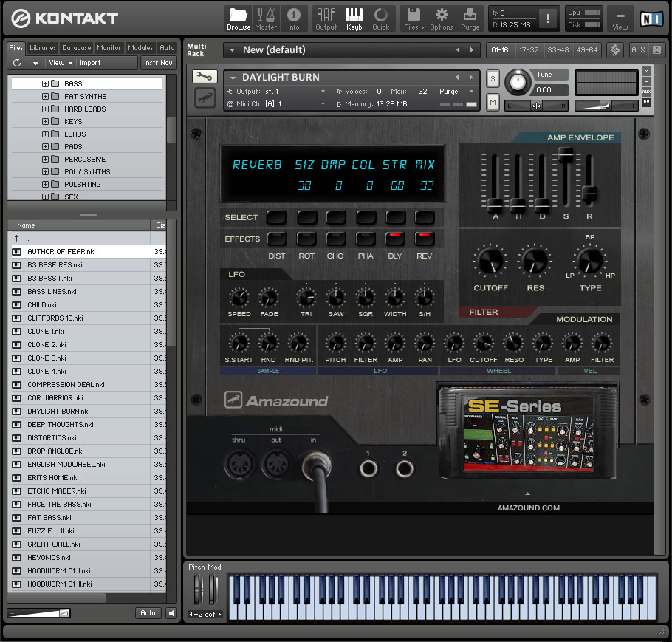Open the instrument Purge dropdown

point(457,92)
